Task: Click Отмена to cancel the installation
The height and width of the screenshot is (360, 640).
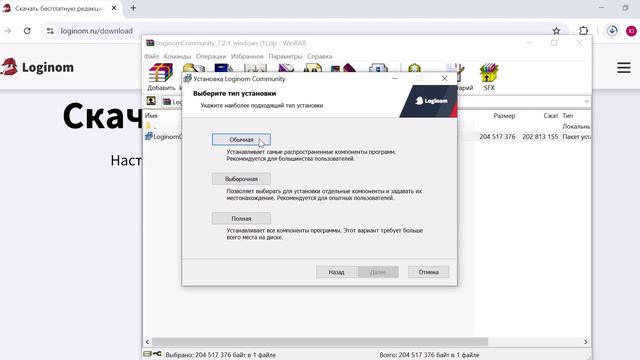Action: pos(429,272)
